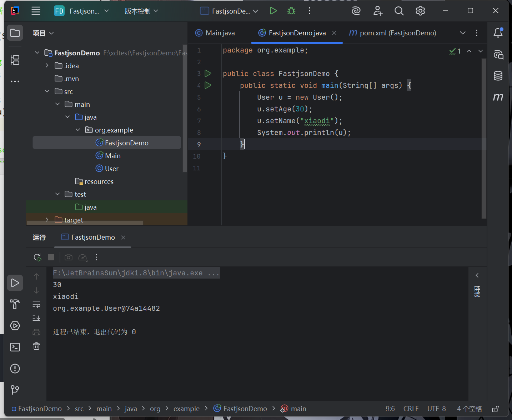Open the Git tool window
Image resolution: width=512 pixels, height=420 pixels.
[x=15, y=390]
